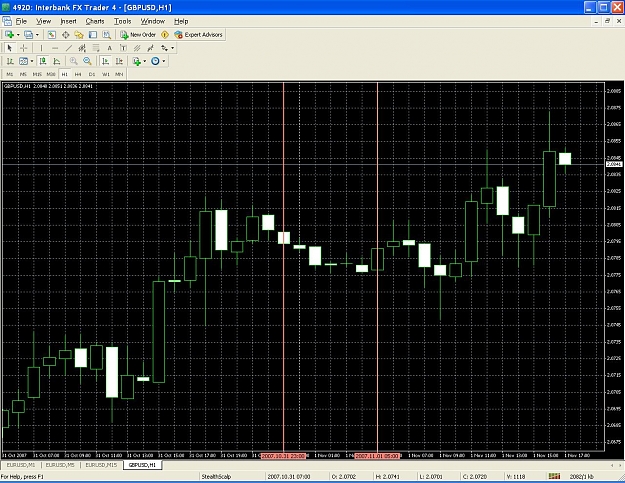Switch to the EURUSD,M5 chart tab

(60, 465)
